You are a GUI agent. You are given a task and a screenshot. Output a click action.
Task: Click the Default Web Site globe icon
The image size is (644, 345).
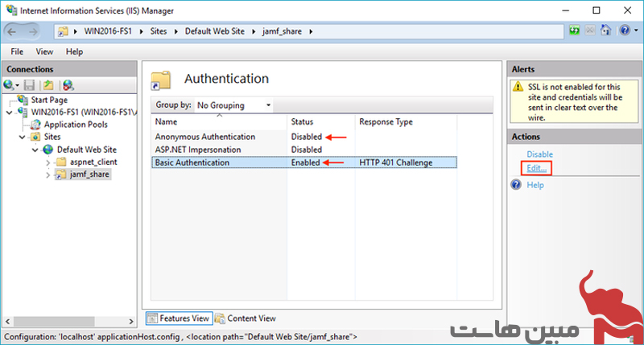click(48, 150)
